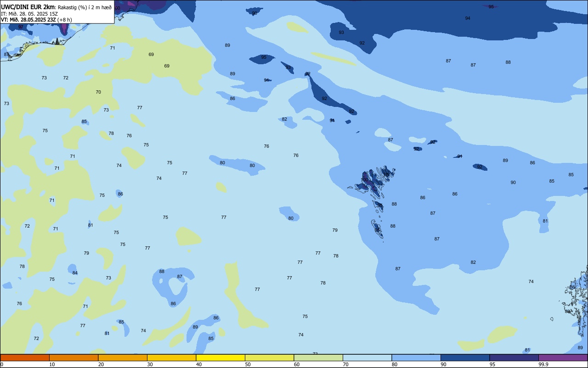Click the title 'UWC/DINI EUR 2km'
The image size is (588, 368).
pyautogui.click(x=28, y=7)
